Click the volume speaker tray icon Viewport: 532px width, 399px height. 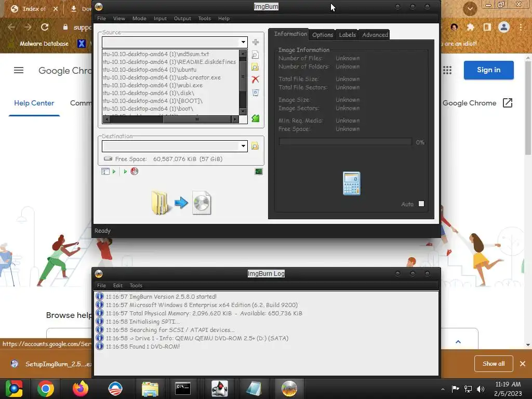[x=481, y=389]
